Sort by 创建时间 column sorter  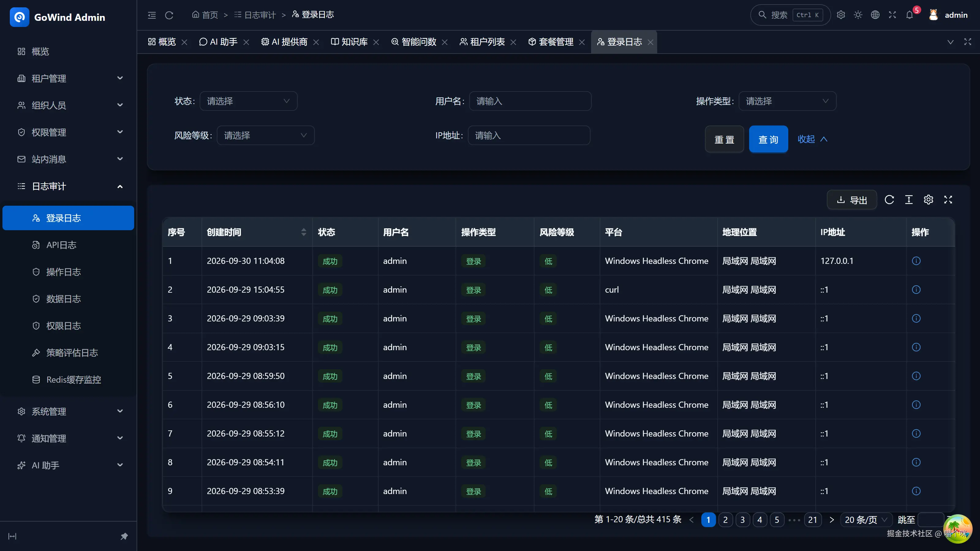[x=303, y=232]
